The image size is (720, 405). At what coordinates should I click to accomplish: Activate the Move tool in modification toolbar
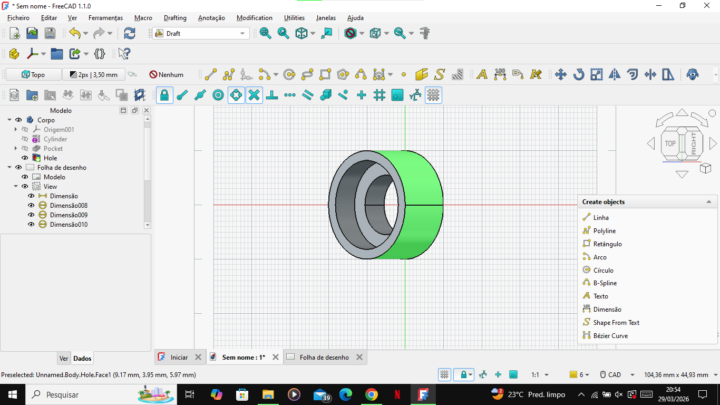point(560,74)
